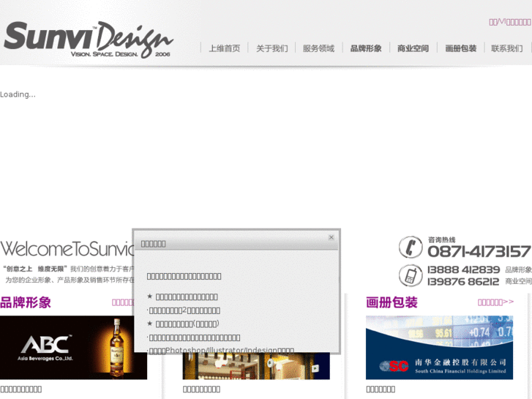Click the telephone hotline icon

(x=411, y=247)
